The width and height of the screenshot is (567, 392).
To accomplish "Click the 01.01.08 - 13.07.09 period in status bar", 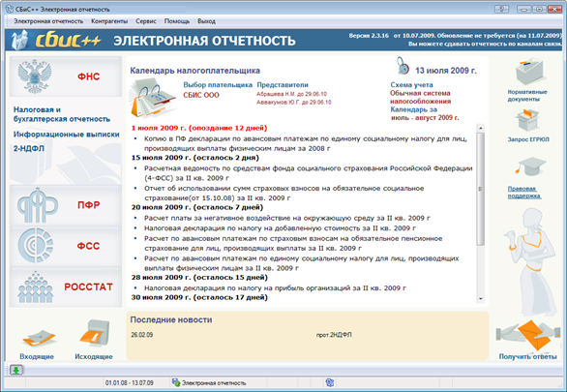I will click(x=129, y=382).
